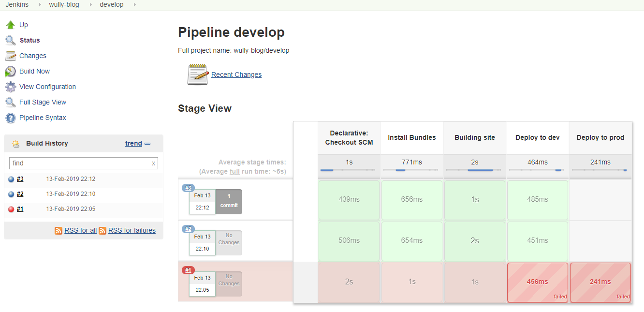This screenshot has height=312, width=644.
Task: Open the dropdown arrow after wully-blog breadcrumb
Action: pyautogui.click(x=89, y=5)
